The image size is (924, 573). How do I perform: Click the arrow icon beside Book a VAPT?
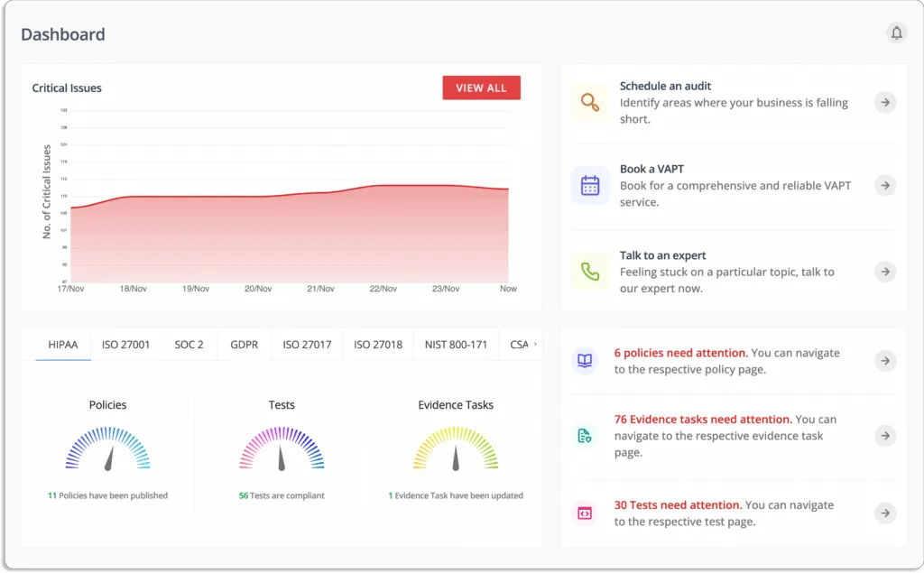click(884, 186)
